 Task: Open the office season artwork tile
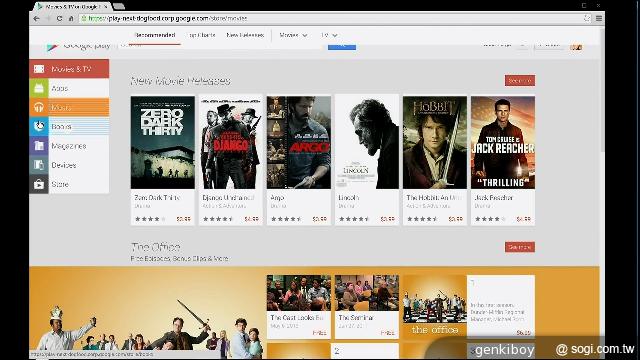click(435, 307)
